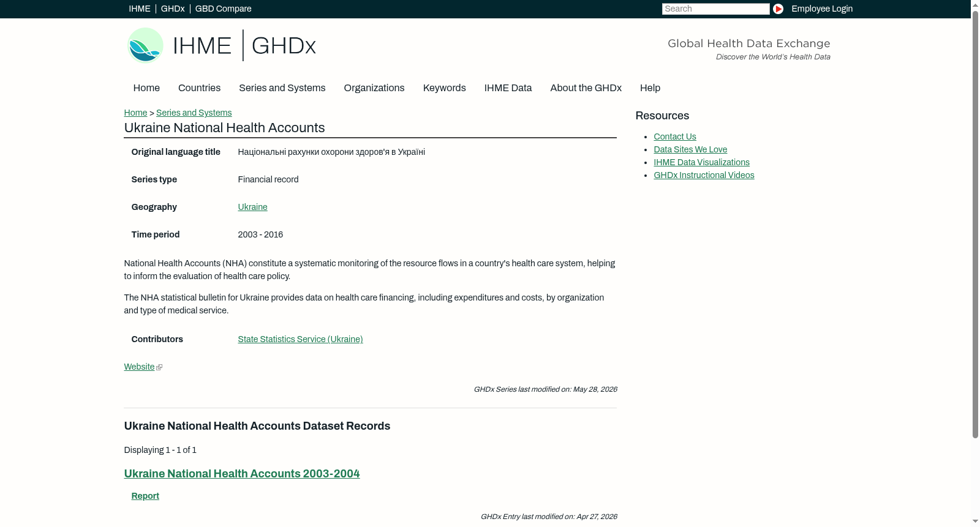The width and height of the screenshot is (980, 527).
Task: Click the Employee Login link
Action: pyautogui.click(x=822, y=9)
